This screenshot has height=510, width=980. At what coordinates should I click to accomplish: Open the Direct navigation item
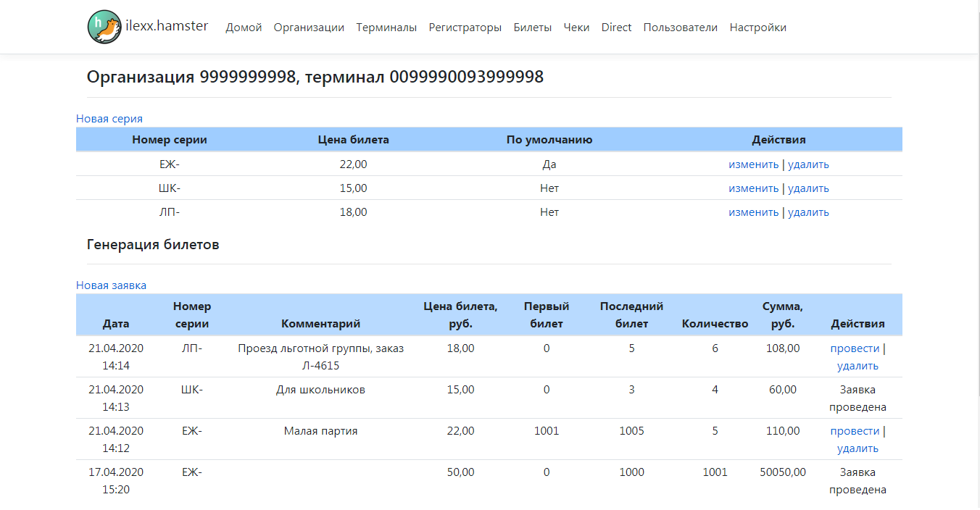coord(616,28)
